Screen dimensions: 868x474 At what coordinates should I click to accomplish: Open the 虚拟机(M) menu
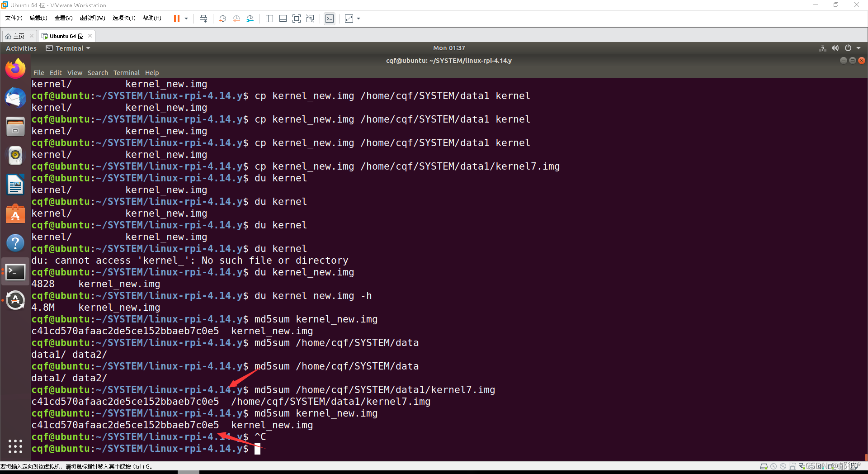[x=92, y=18]
